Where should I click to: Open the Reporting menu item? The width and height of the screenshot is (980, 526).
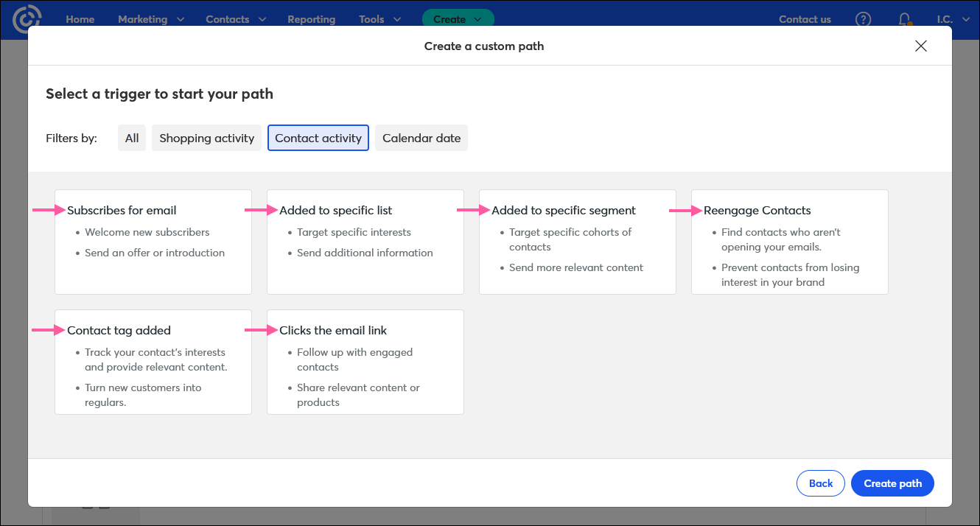point(311,19)
